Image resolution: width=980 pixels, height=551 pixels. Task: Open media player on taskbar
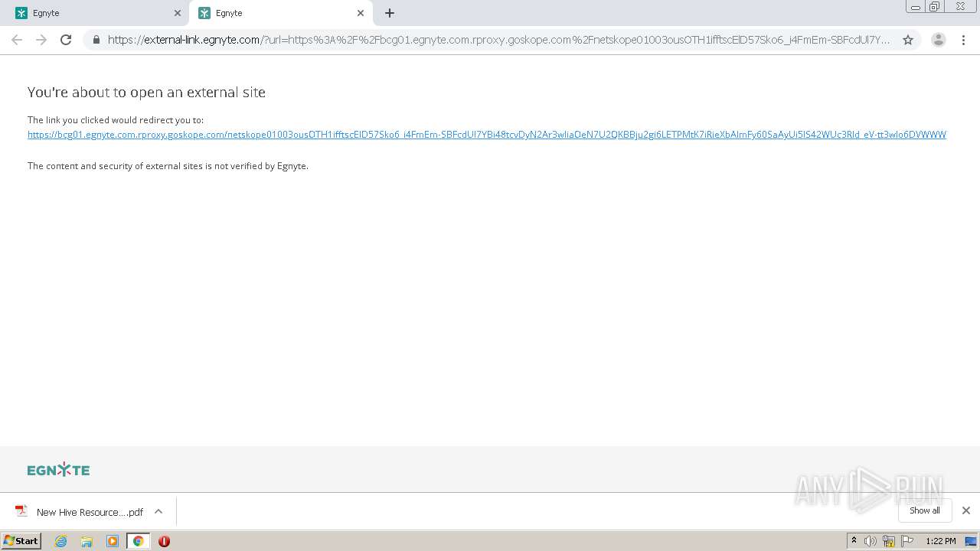[113, 541]
